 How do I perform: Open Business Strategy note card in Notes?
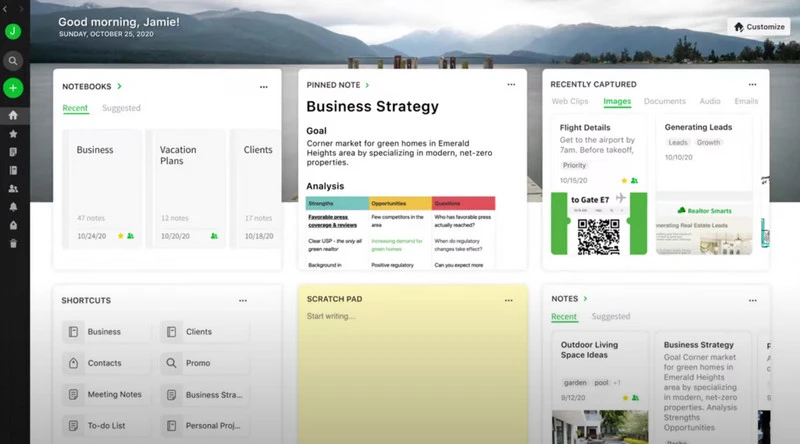(x=703, y=388)
